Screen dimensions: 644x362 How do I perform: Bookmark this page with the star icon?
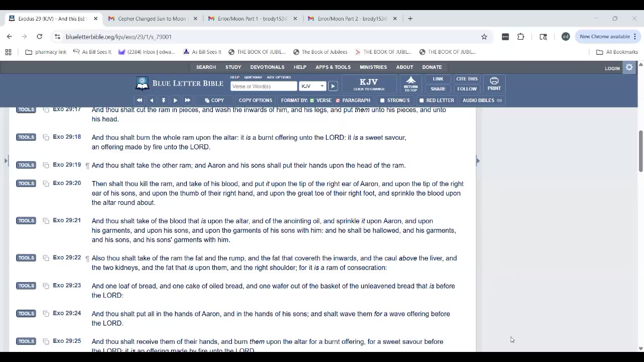484,37
